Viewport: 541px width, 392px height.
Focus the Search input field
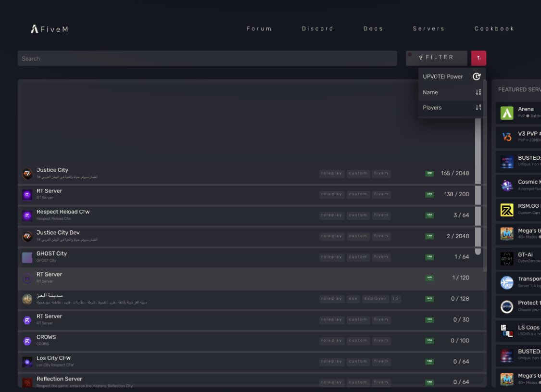207,58
